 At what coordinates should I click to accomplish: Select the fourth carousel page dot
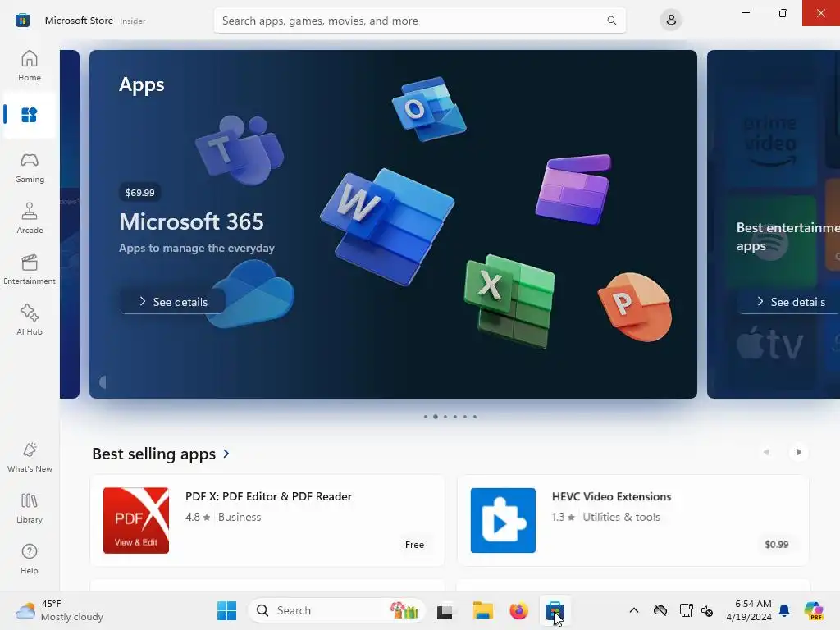[x=455, y=417]
